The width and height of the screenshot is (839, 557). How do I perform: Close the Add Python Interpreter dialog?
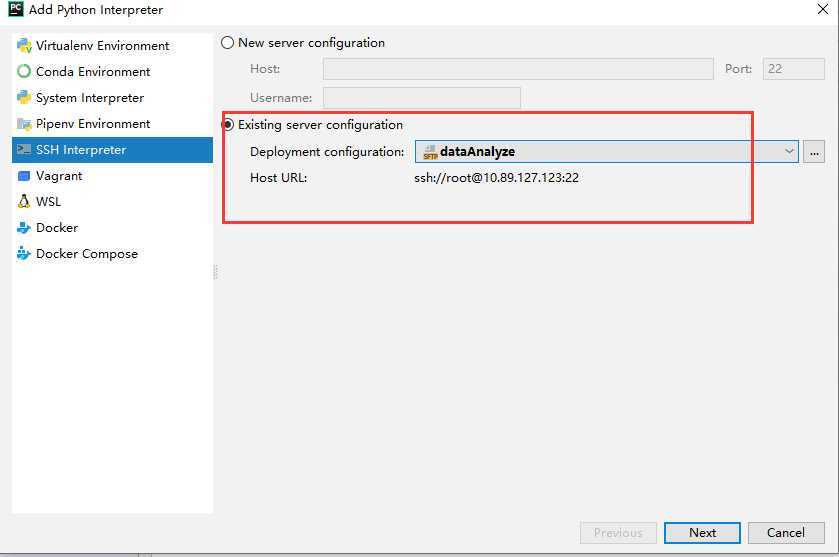coord(822,10)
